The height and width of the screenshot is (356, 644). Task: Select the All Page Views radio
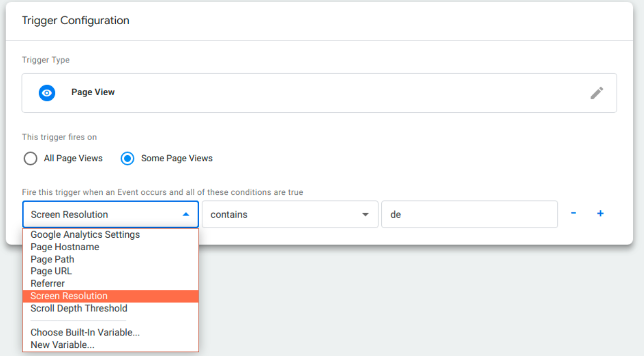tap(30, 159)
